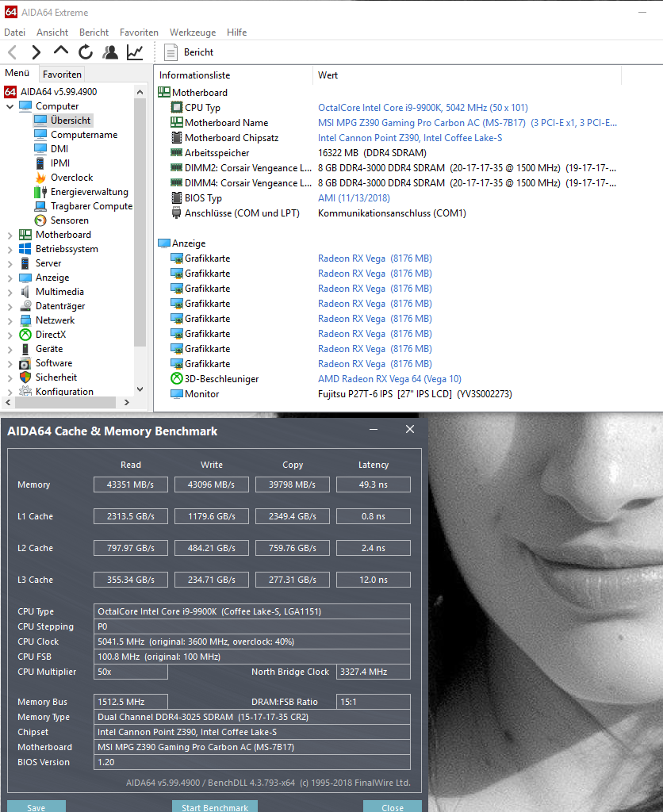The width and height of the screenshot is (663, 812).
Task: Click the DirectX Xbox icon in the tree
Action: coord(25,335)
